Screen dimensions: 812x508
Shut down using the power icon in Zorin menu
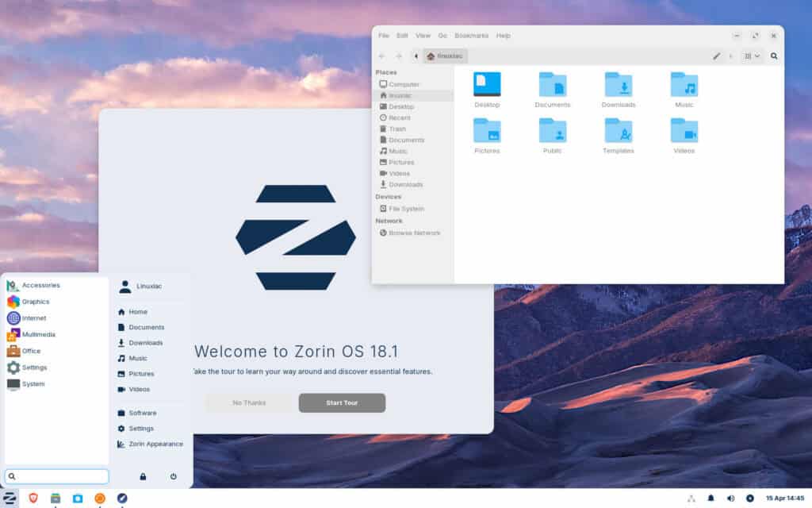[173, 476]
